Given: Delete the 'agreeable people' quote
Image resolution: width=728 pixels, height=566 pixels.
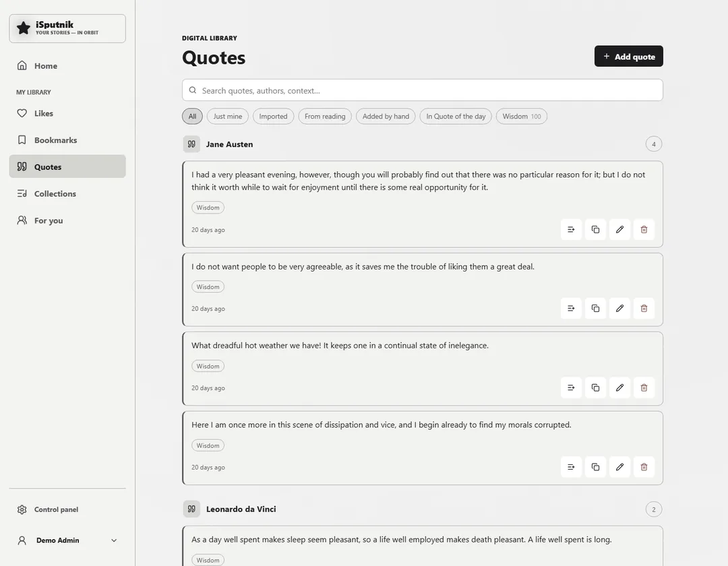Looking at the screenshot, I should click(644, 309).
